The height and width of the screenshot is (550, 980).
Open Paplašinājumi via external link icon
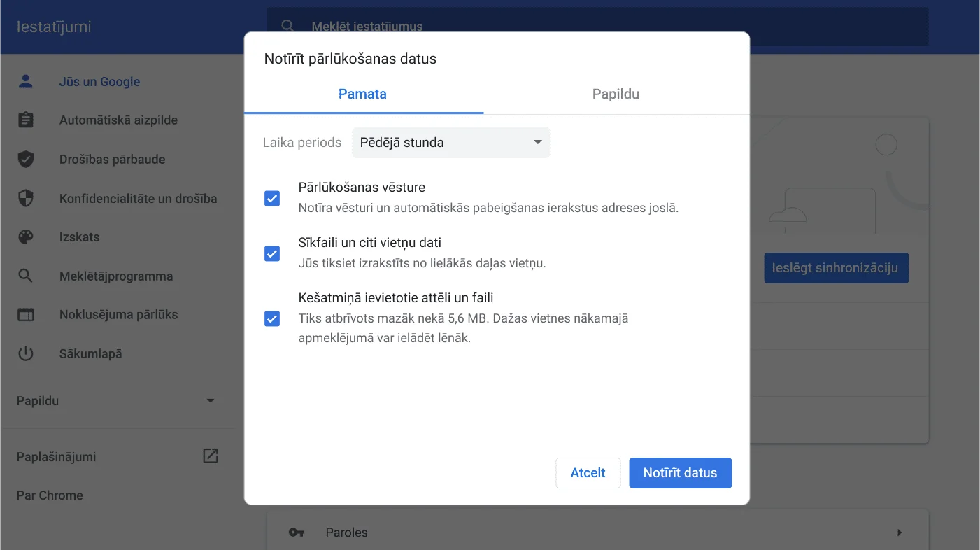click(x=210, y=456)
